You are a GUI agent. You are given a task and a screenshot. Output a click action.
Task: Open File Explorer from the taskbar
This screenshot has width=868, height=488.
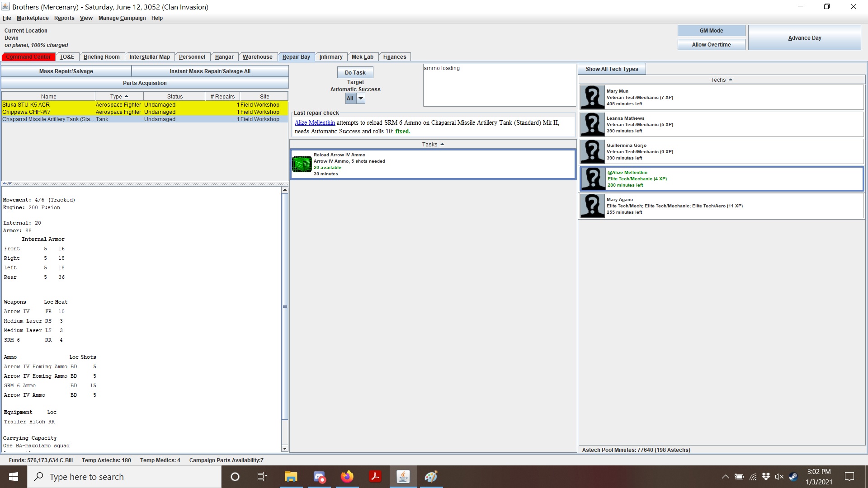point(291,477)
